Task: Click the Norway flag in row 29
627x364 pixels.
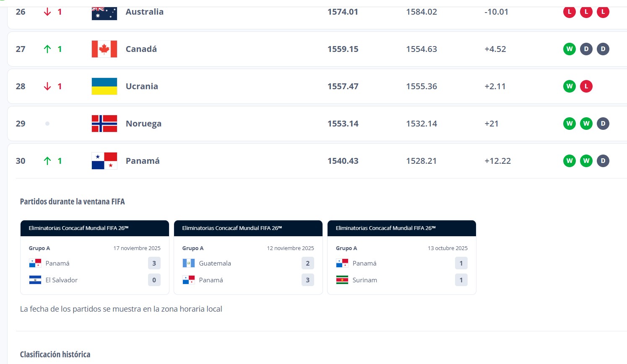Action: [104, 124]
